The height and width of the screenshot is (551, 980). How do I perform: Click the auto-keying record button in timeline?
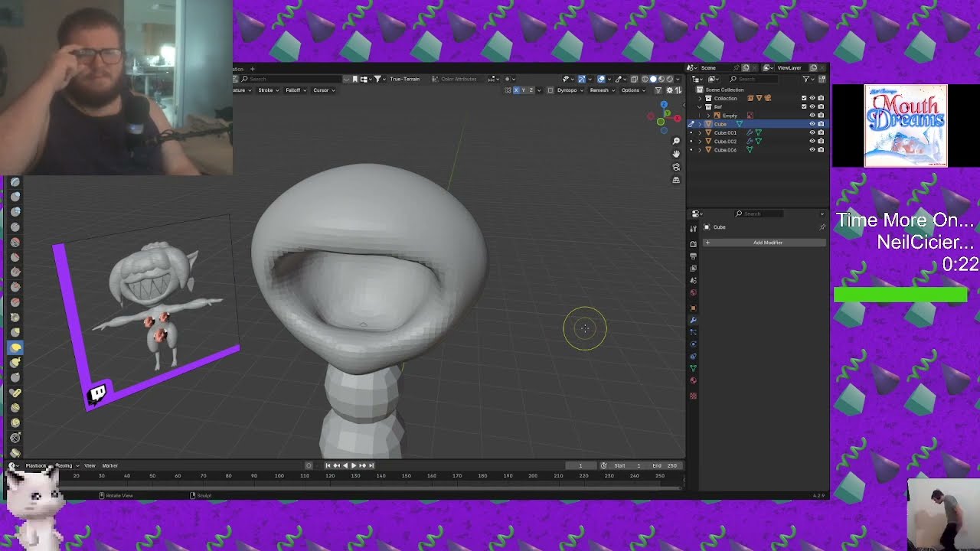point(309,465)
